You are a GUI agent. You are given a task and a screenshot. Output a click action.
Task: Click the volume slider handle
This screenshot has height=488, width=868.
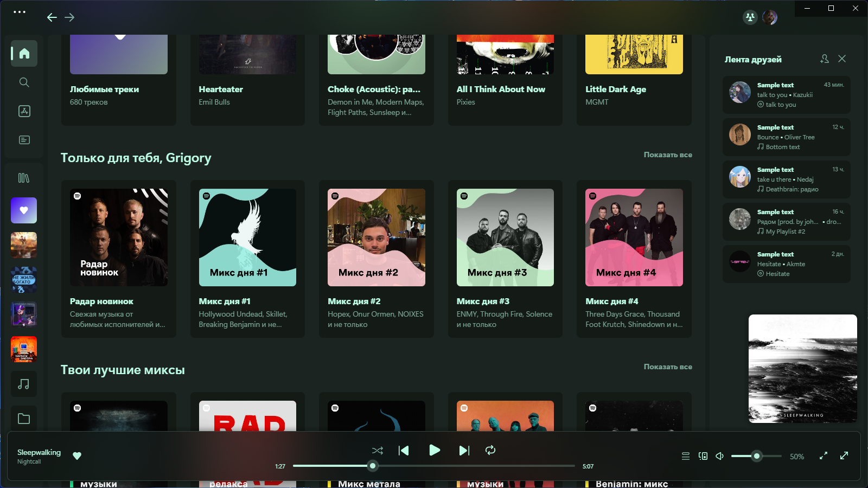(757, 456)
